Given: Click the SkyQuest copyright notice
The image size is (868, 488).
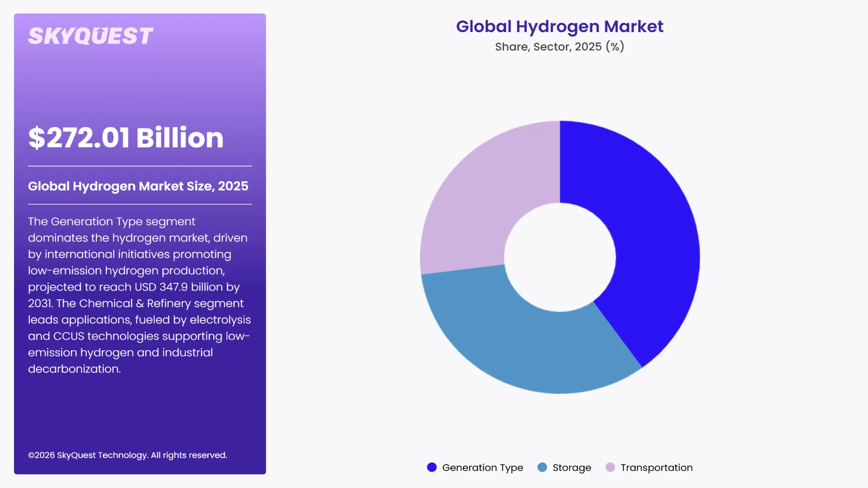Looking at the screenshot, I should 127,455.
